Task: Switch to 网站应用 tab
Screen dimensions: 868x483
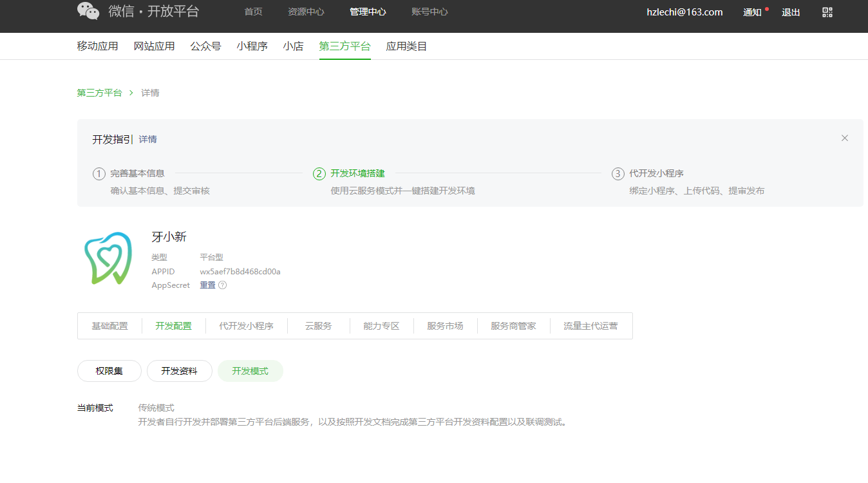Action: click(x=155, y=46)
